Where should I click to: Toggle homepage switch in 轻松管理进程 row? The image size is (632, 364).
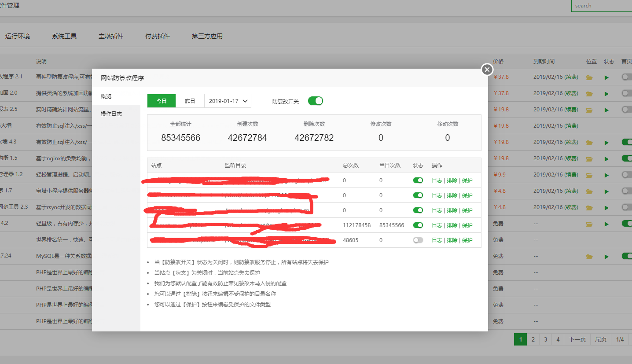(627, 174)
